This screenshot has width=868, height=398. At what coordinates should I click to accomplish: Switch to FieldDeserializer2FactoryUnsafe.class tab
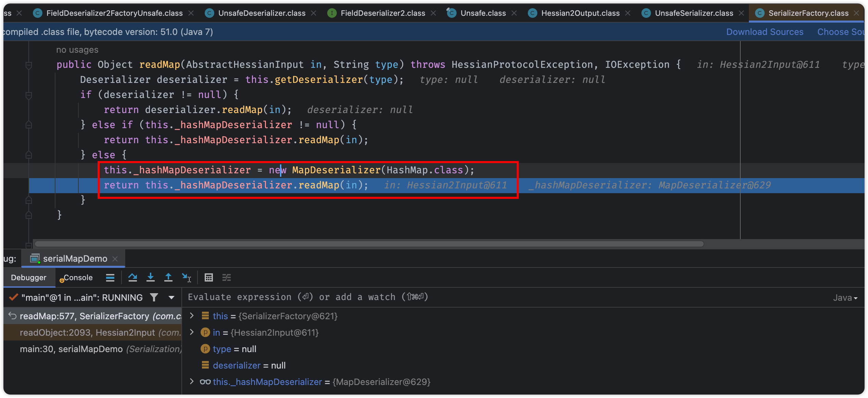tap(114, 13)
